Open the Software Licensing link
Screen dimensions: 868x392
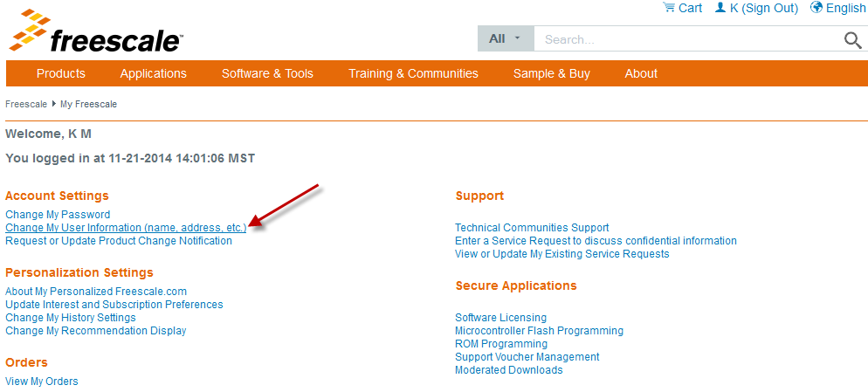[500, 318]
